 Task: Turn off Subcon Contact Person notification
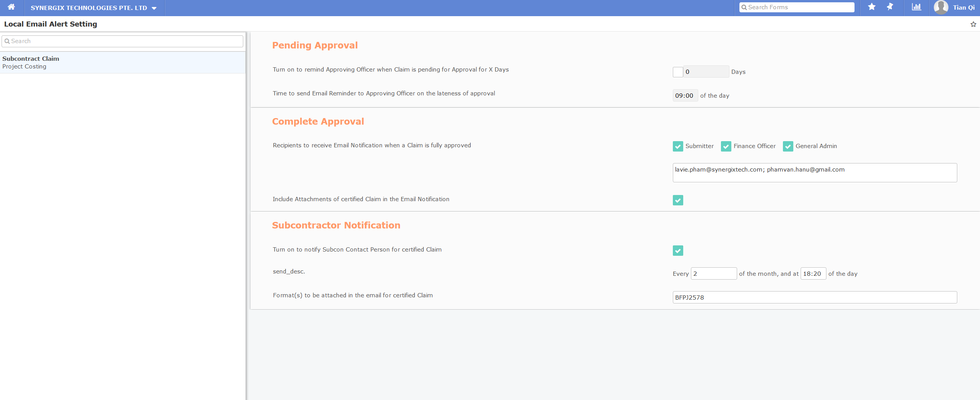tap(677, 250)
